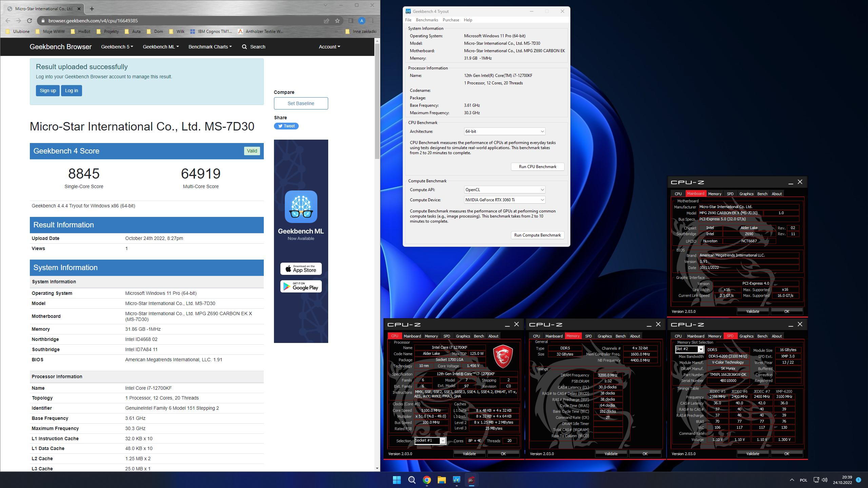Click the Chrome address bar URL
This screenshot has height=488, width=868.
click(93, 21)
